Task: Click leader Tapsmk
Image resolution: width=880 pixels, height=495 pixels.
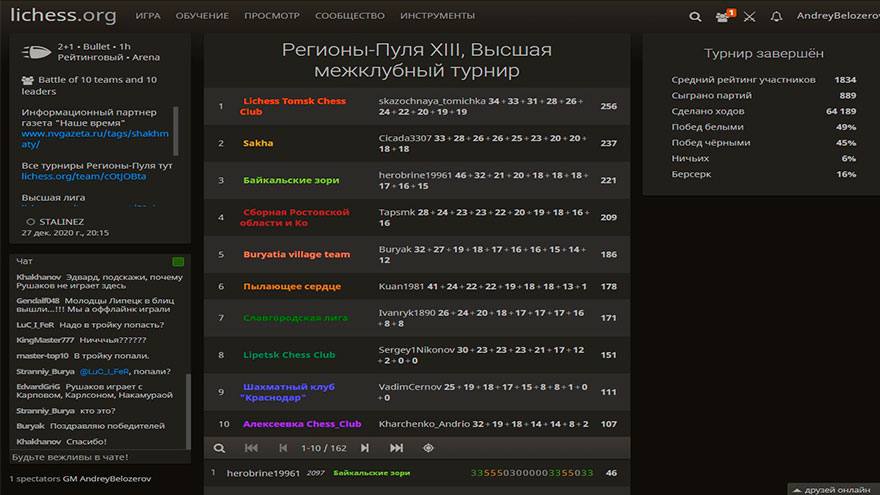Action: point(397,212)
